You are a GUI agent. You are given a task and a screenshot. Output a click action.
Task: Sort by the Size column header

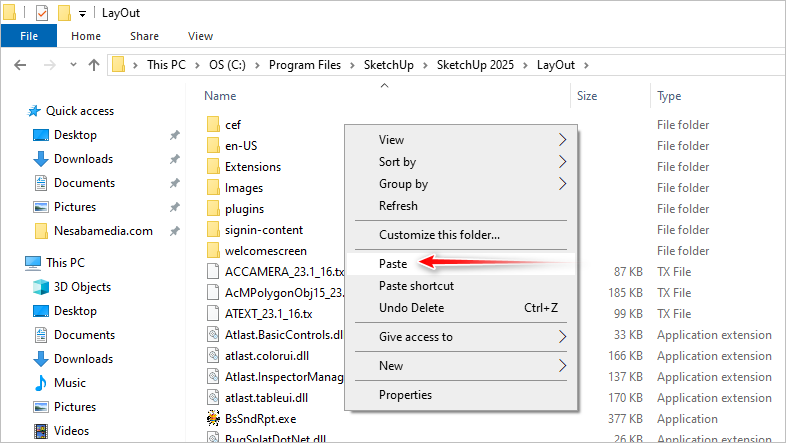587,96
